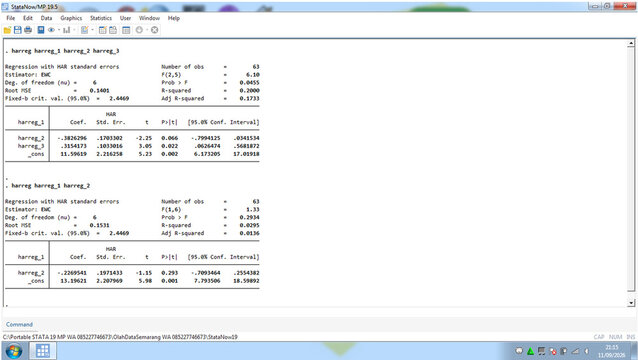Click R-squared value 0.2000
This screenshot has width=638, height=360.
pos(249,91)
